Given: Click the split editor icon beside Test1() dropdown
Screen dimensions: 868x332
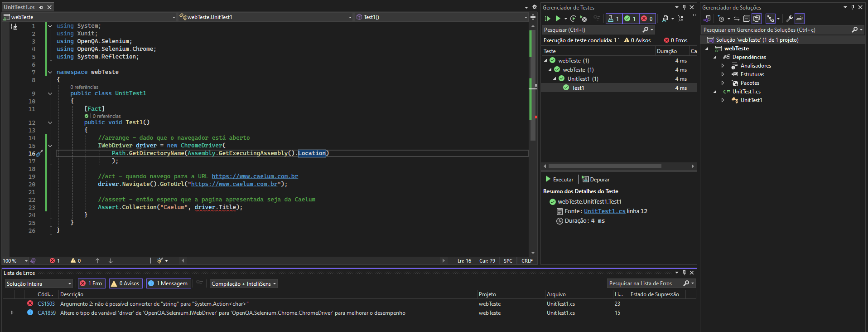Looking at the screenshot, I should click(533, 17).
